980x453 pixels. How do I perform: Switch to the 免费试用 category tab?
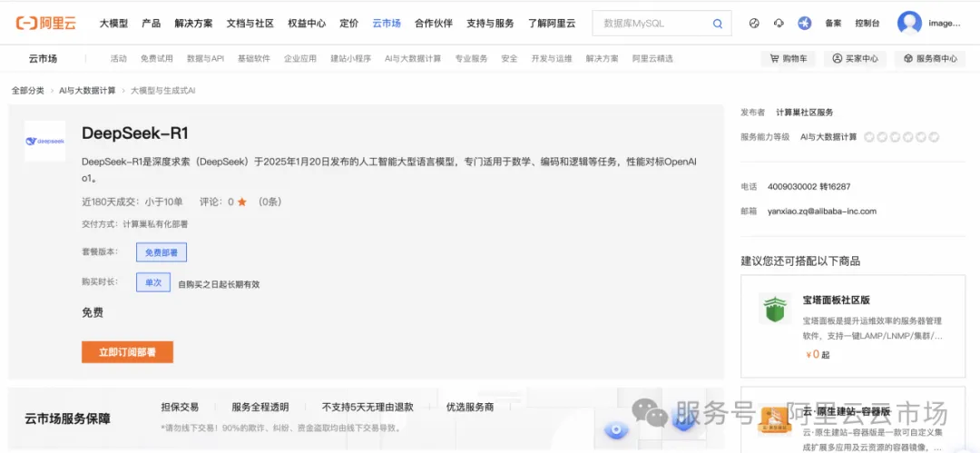pyautogui.click(x=157, y=59)
